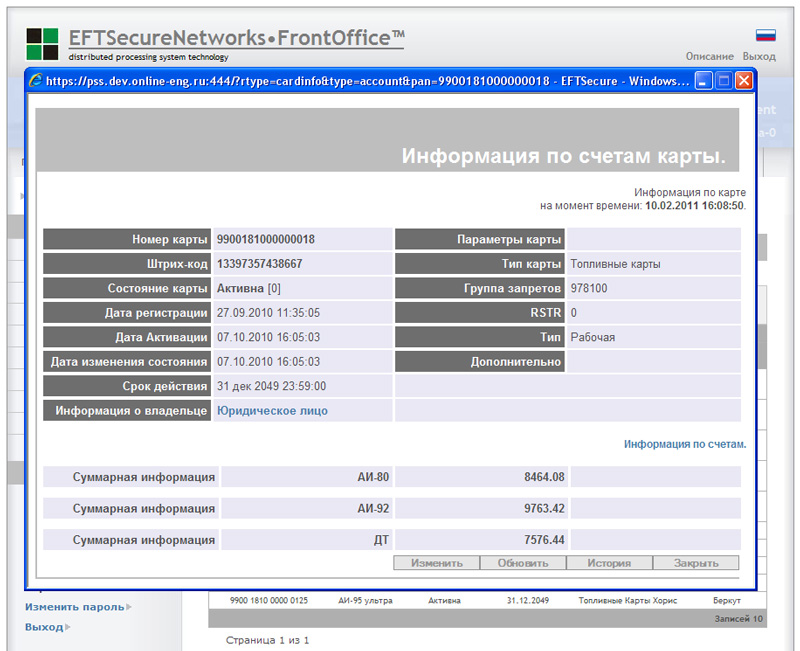Click Беркут cell in background table
The height and width of the screenshot is (651, 800).
[727, 600]
